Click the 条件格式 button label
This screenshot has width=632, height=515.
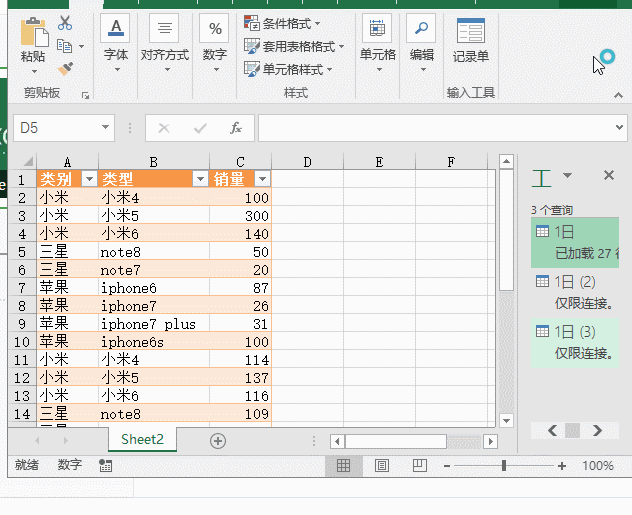tap(287, 24)
